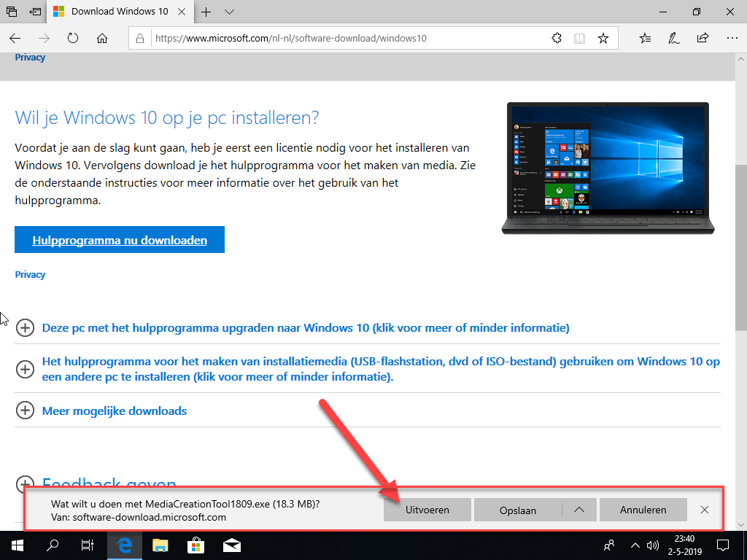The image size is (747, 560).
Task: Open Meer mogelijke downloads link
Action: pos(115,411)
